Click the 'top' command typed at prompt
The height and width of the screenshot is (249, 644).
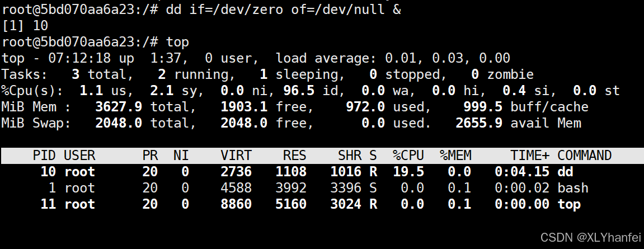click(177, 42)
